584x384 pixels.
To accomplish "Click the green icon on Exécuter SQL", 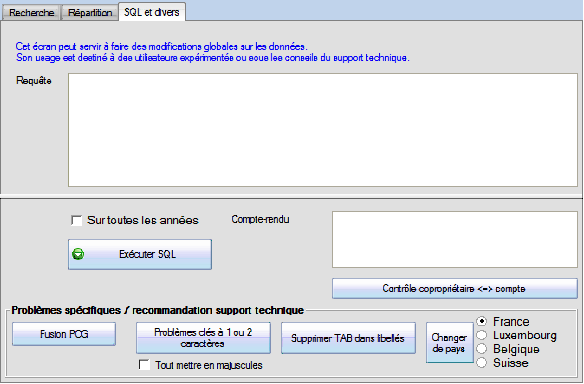I will (78, 254).
